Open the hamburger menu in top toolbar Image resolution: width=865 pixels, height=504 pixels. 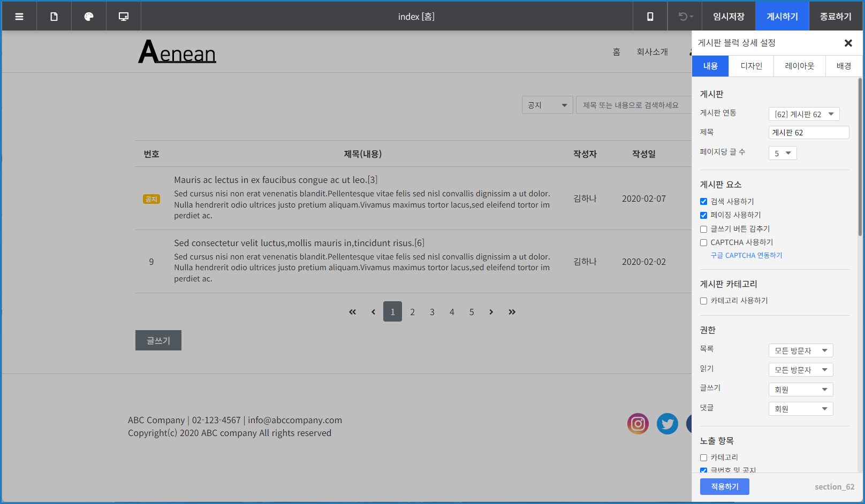(19, 17)
